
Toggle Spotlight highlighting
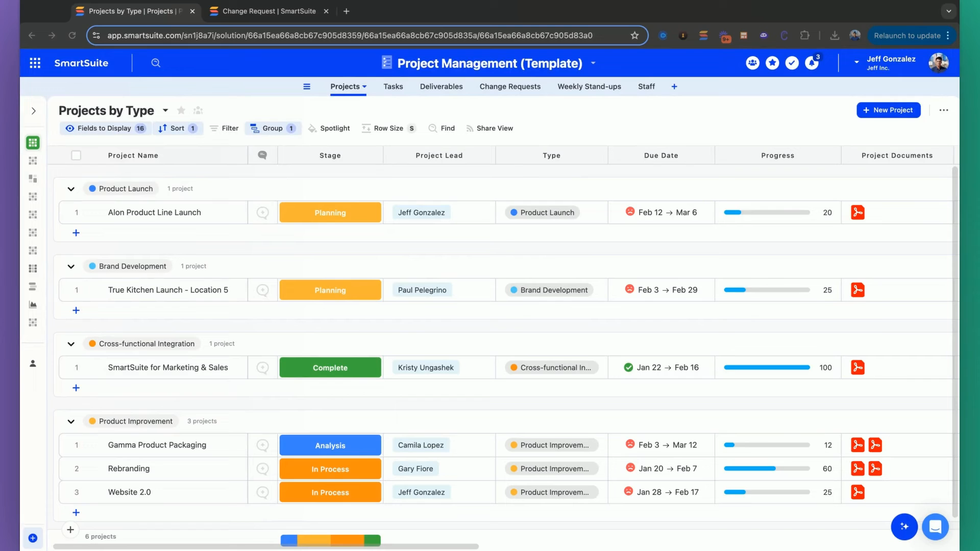[329, 129]
